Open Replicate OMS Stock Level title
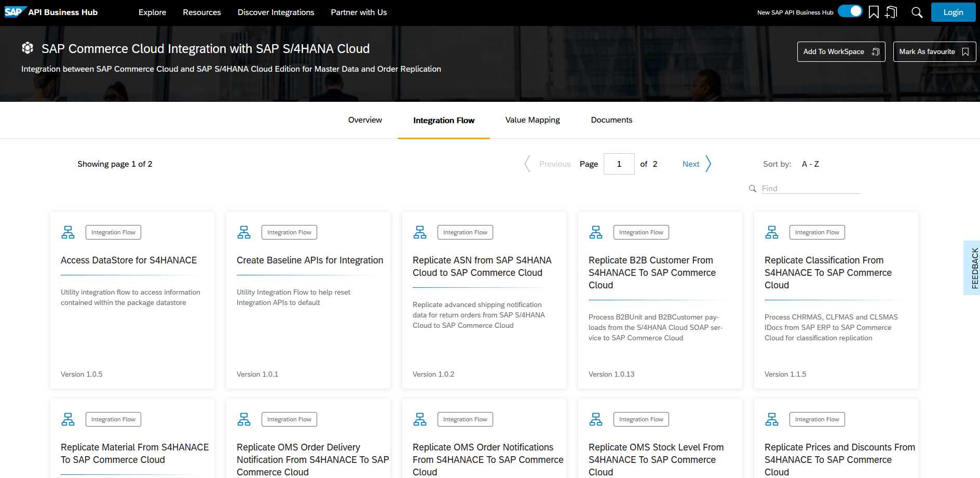This screenshot has width=980, height=478. [x=656, y=460]
